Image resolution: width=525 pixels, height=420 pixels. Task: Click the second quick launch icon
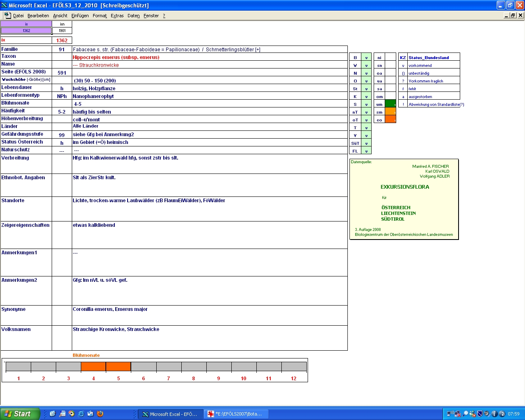tap(62, 414)
